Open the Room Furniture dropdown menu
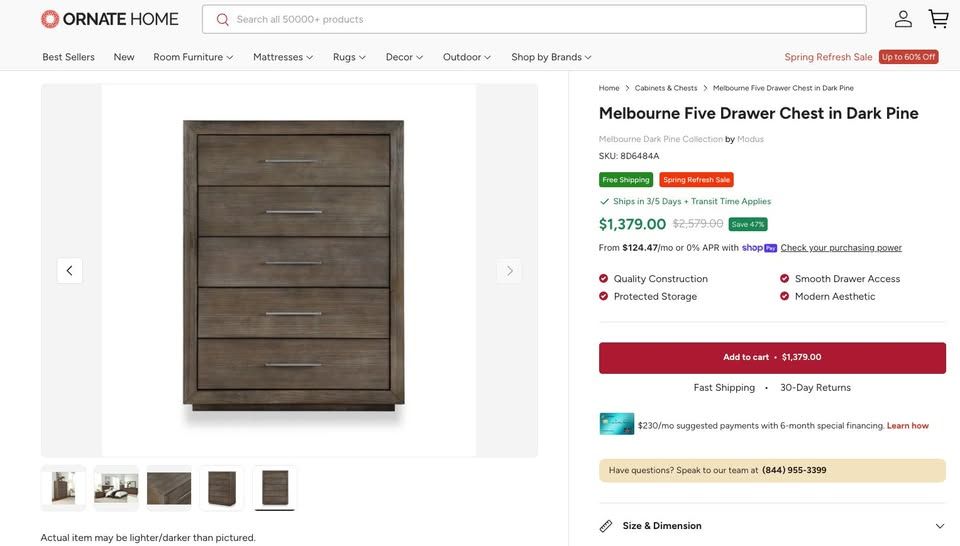 (193, 57)
